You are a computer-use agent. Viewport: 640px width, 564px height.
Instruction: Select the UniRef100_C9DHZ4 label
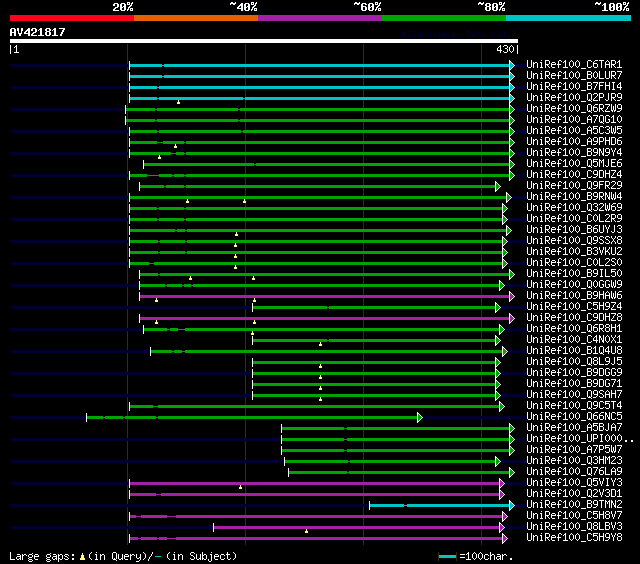(574, 175)
